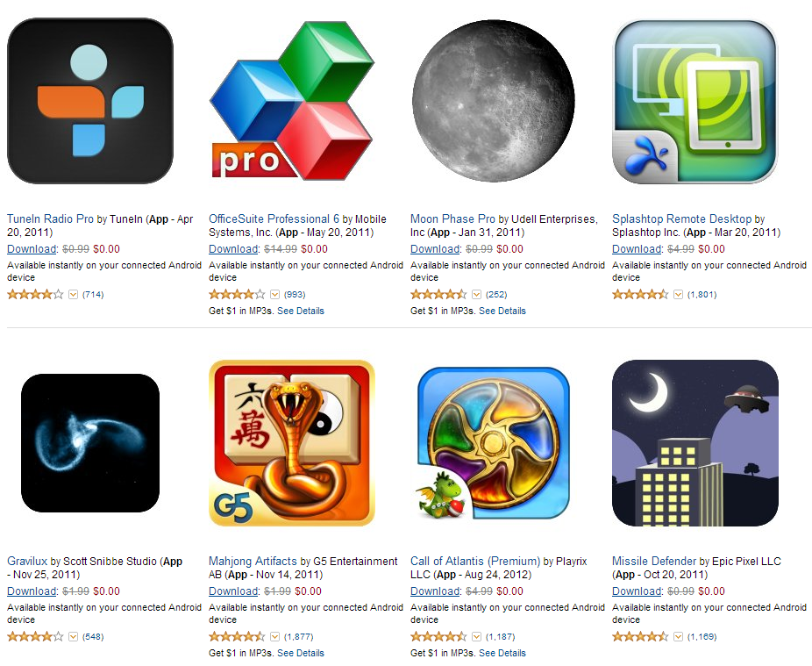This screenshot has width=812, height=666.
Task: View the 714 reviews for TuneIn Radio
Action: click(x=93, y=294)
